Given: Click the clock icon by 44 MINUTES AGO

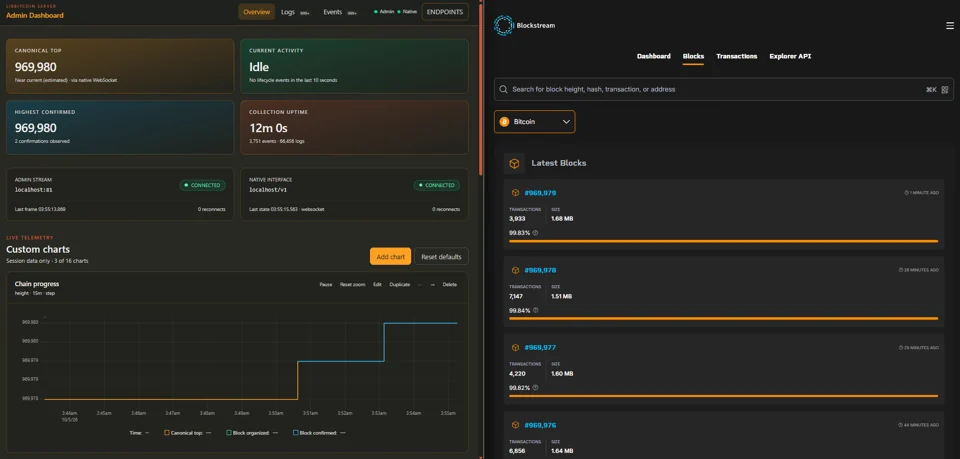Looking at the screenshot, I should pyautogui.click(x=901, y=425).
